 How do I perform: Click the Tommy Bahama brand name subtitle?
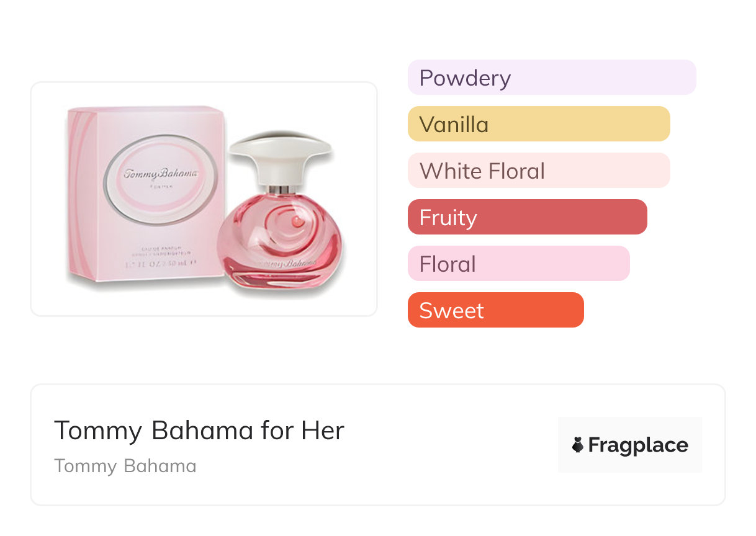125,466
